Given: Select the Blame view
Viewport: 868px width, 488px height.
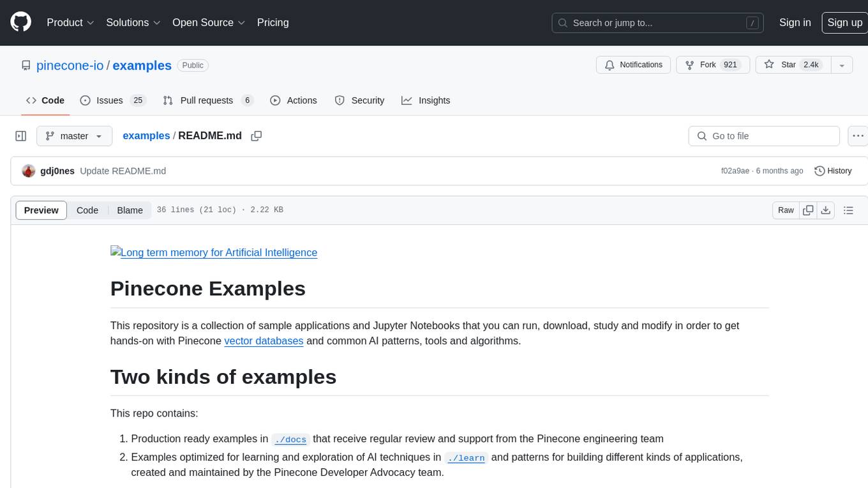Looking at the screenshot, I should [130, 210].
